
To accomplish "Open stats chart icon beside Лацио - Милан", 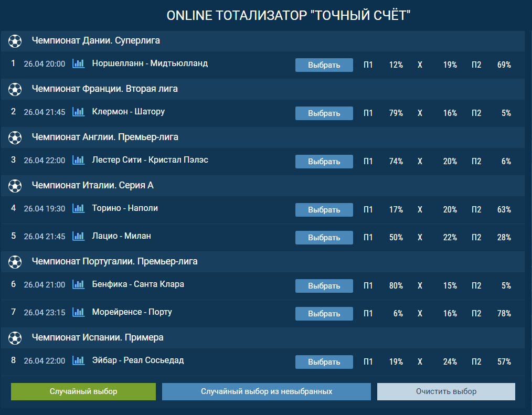I will click(78, 236).
